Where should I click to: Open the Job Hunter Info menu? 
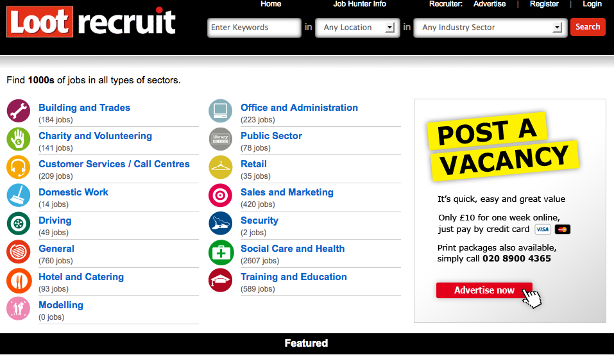[359, 4]
